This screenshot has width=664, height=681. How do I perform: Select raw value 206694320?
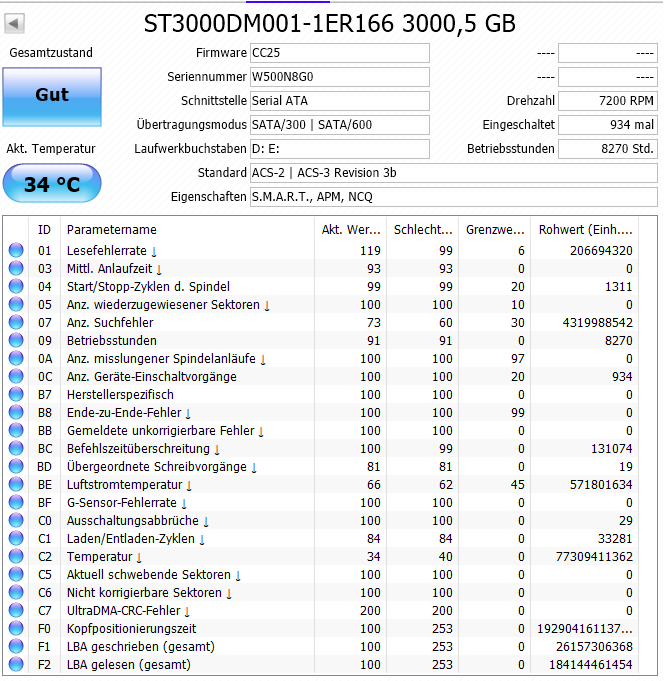[601, 251]
